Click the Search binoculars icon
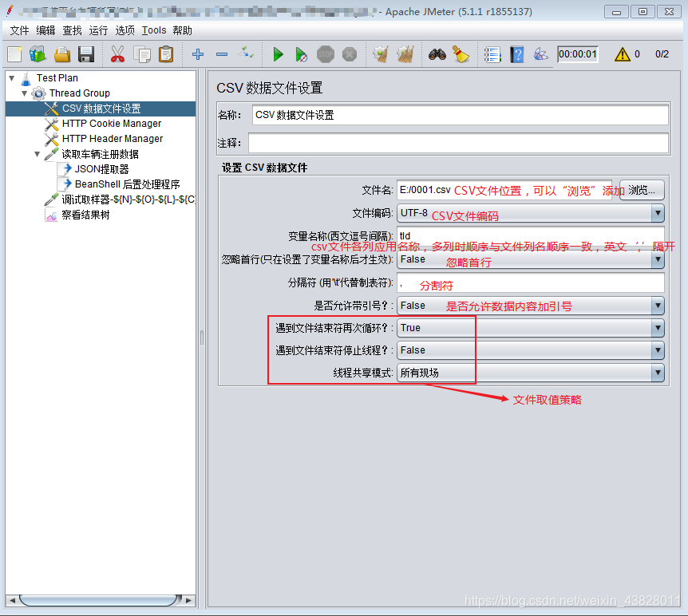Screen dimensions: 688x616 point(437,54)
